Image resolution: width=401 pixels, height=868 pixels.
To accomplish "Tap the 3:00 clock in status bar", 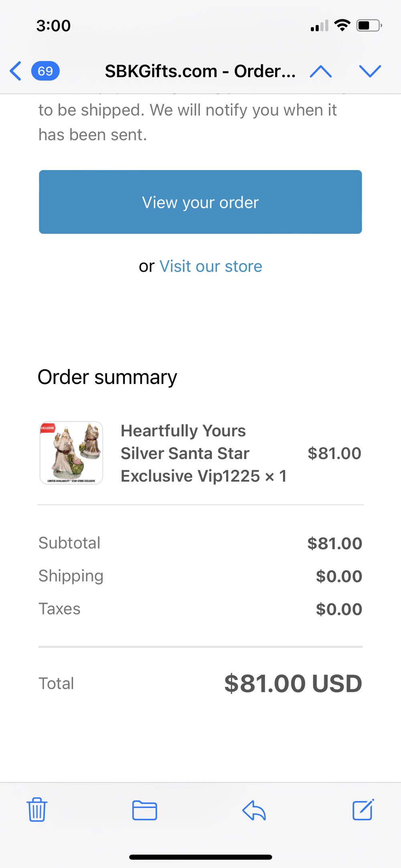I will pyautogui.click(x=53, y=26).
